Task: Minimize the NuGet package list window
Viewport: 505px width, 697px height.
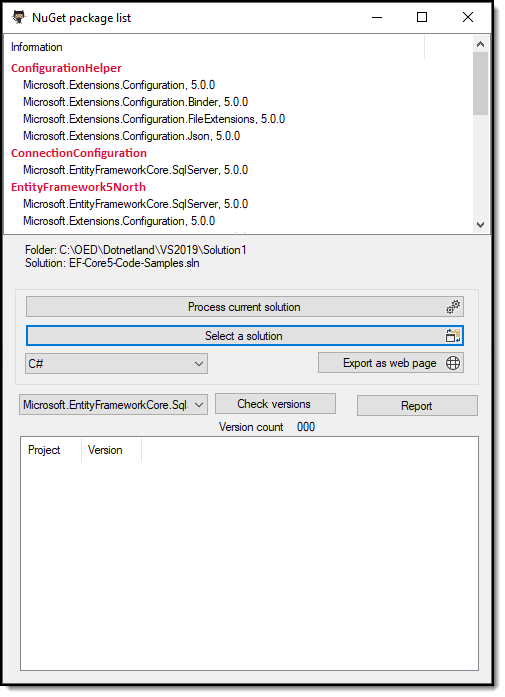Action: [377, 17]
